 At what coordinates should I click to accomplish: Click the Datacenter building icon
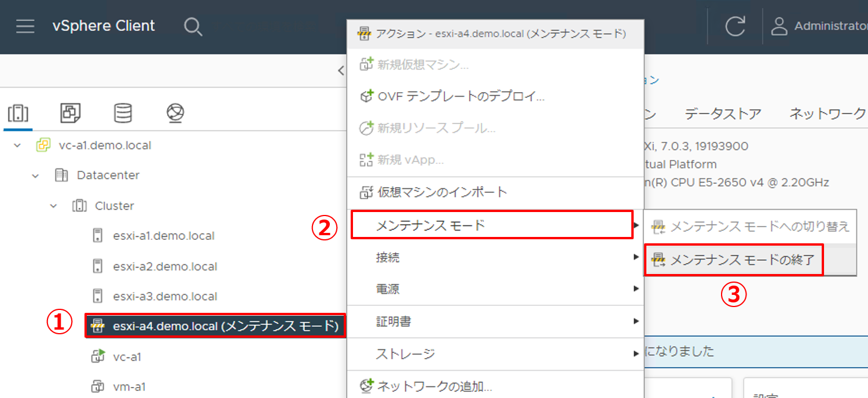coord(61,175)
